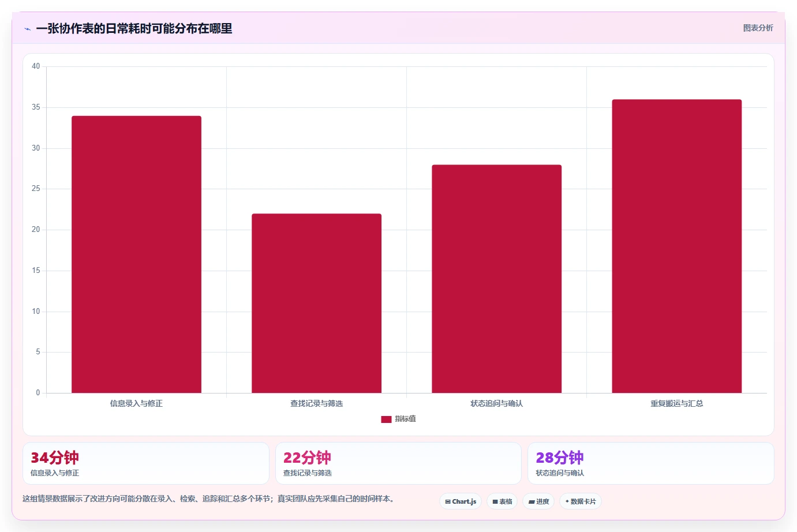The width and height of the screenshot is (797, 532).
Task: Click the 重复搬运与汇总 x-axis label
Action: point(676,403)
